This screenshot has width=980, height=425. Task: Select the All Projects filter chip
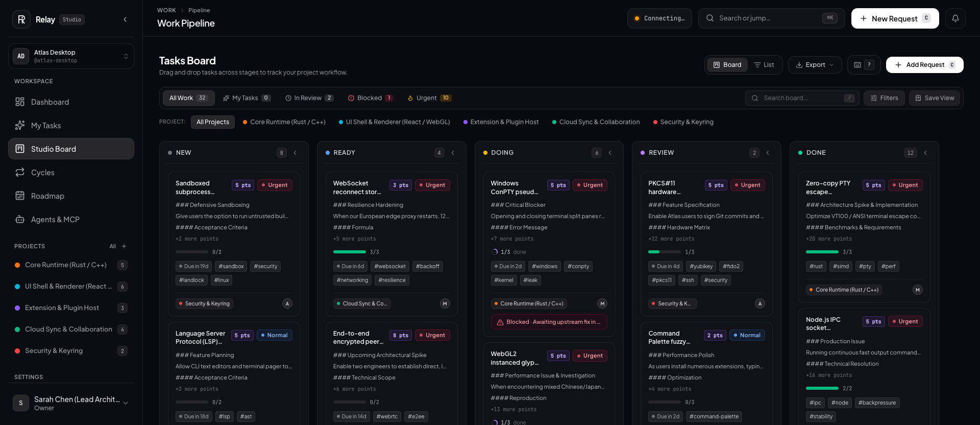(213, 122)
